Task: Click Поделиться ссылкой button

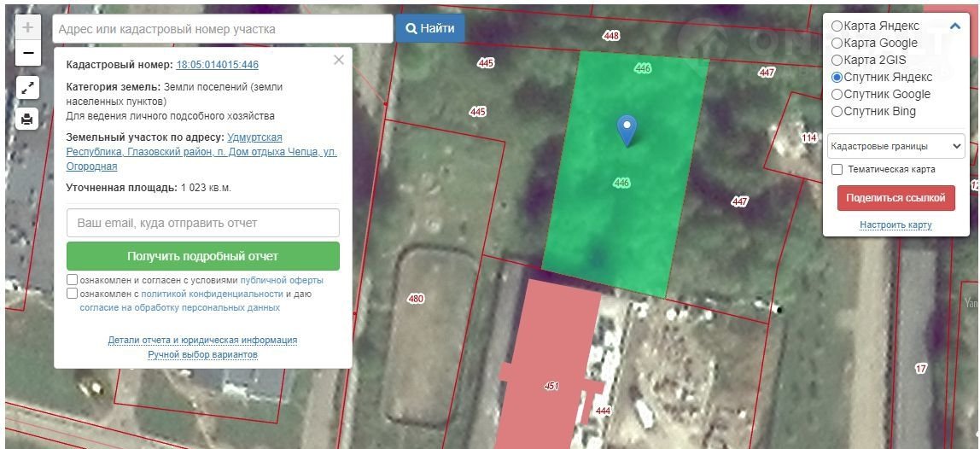Action: click(895, 198)
